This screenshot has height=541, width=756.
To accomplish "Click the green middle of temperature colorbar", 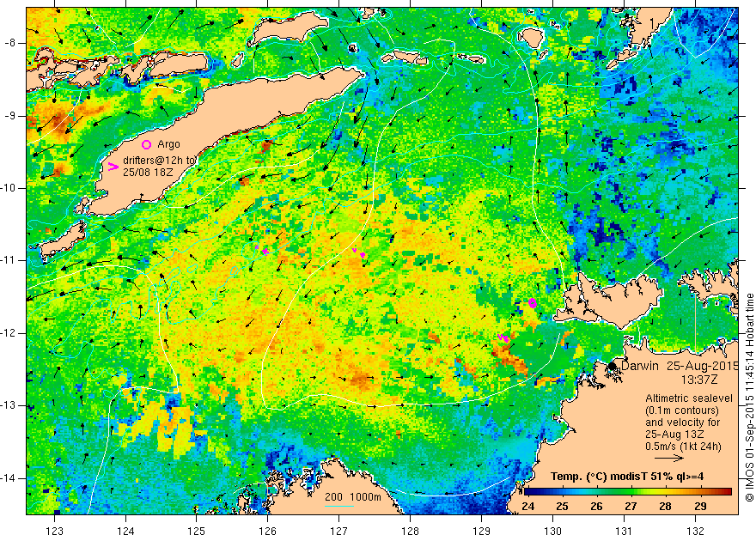I will pos(628,492).
